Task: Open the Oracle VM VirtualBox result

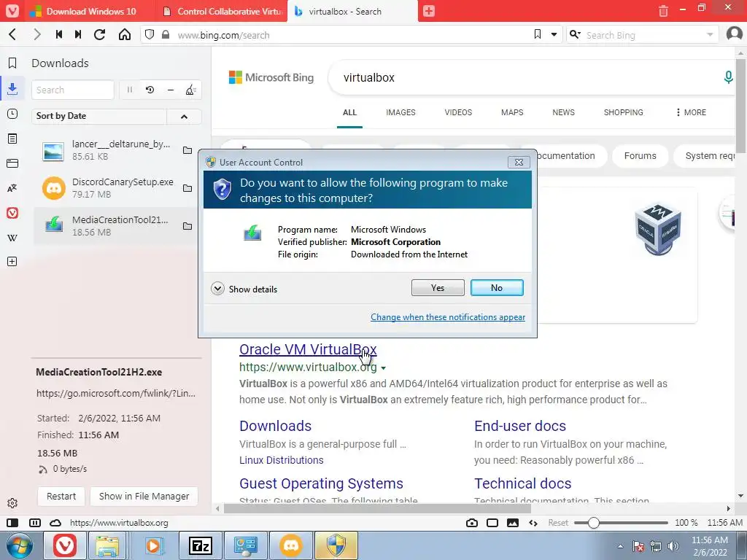Action: point(308,349)
